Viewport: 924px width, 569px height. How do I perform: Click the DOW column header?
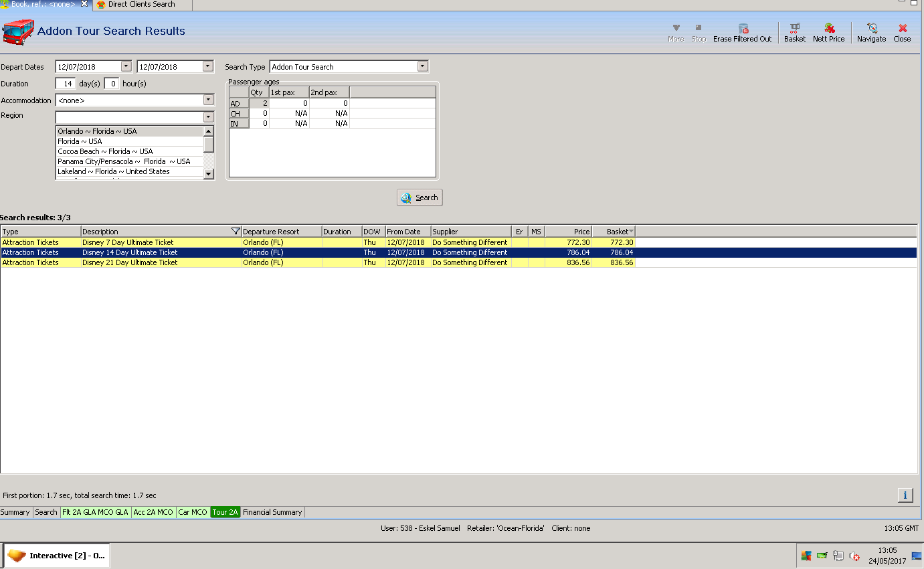(x=373, y=232)
